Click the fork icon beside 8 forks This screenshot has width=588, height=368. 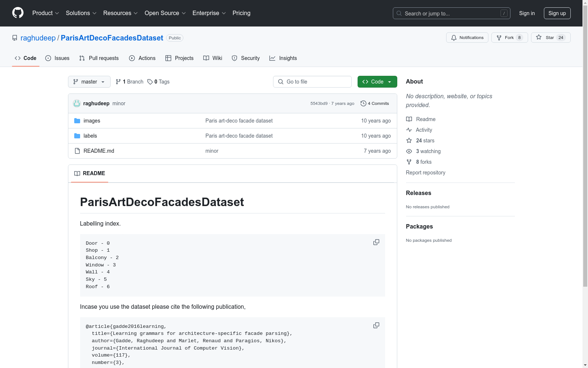(409, 162)
